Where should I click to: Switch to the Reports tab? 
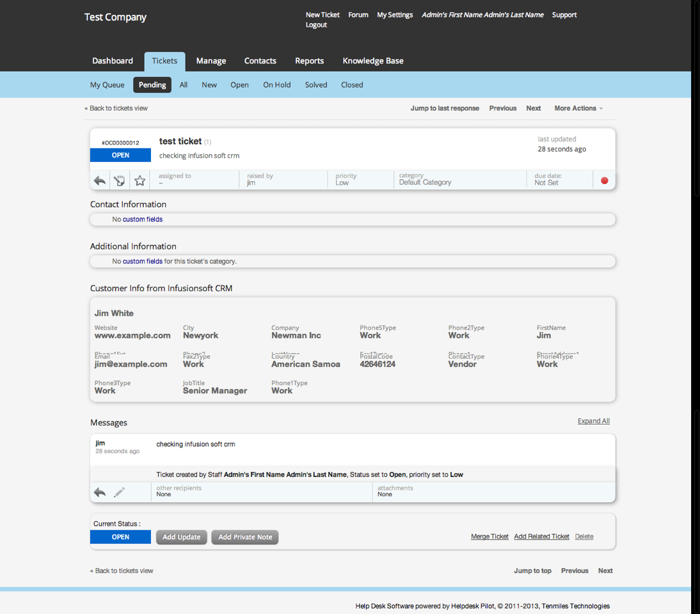[x=310, y=61]
